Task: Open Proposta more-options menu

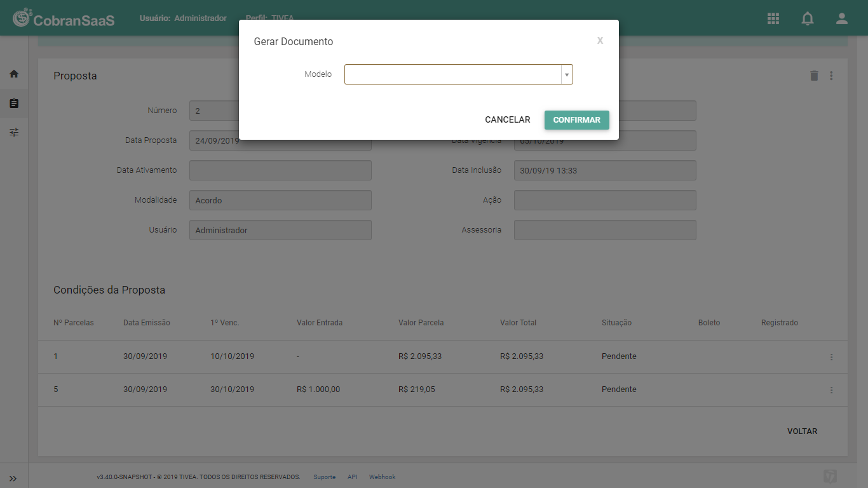Action: pos(831,76)
